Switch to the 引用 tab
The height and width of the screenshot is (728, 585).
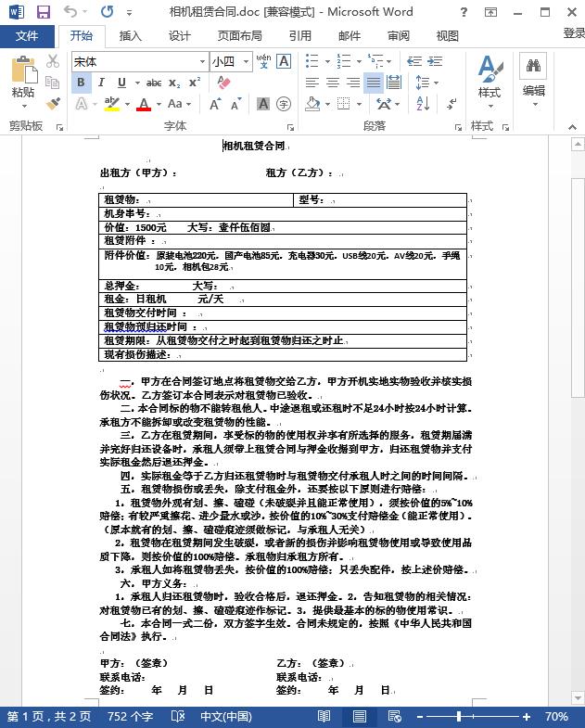click(x=300, y=36)
